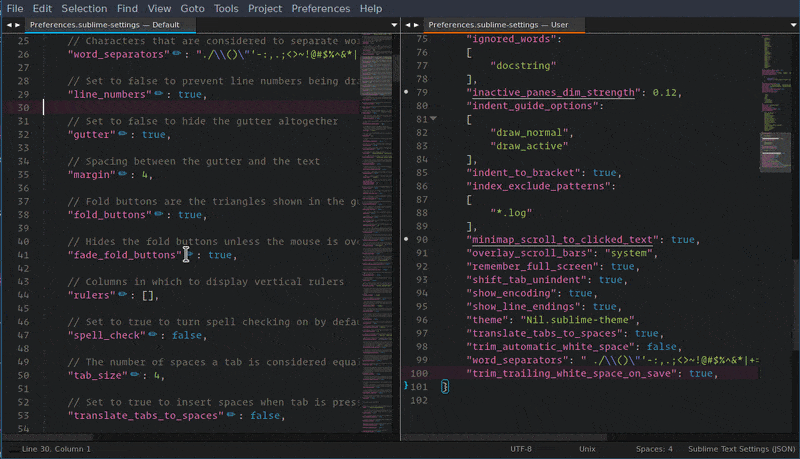800x459 pixels.
Task: Click pencil icon next to "margin" setting
Action: 124,174
